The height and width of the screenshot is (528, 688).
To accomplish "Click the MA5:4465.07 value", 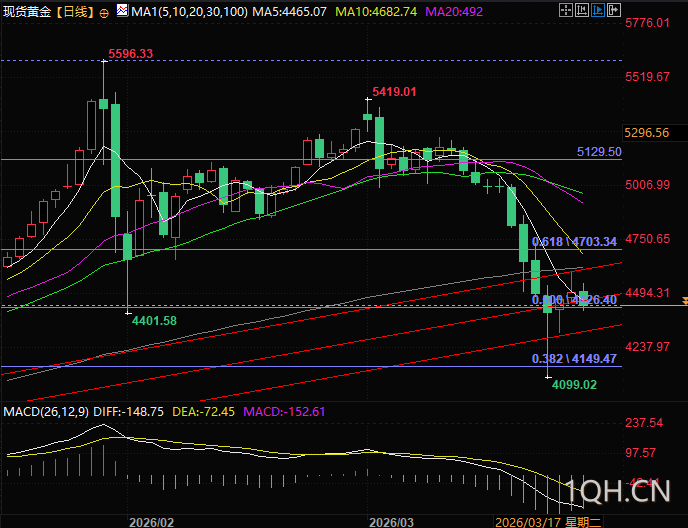I will coord(290,11).
